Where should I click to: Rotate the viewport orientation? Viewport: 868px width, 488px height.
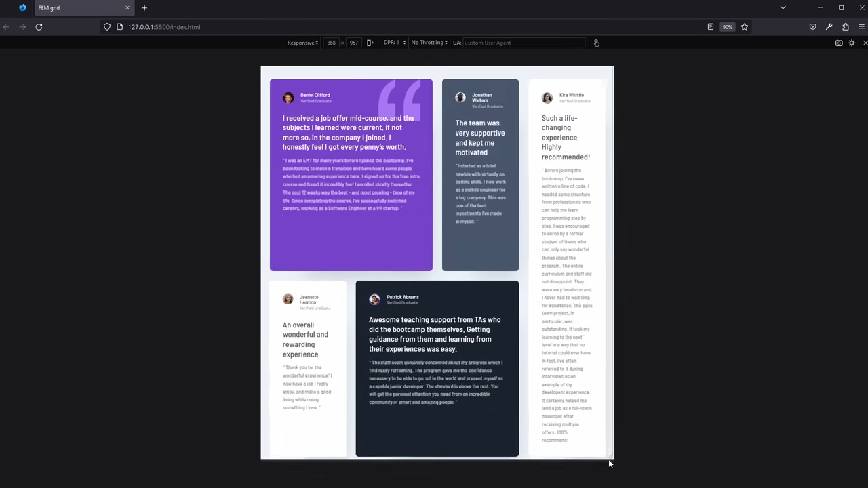370,43
